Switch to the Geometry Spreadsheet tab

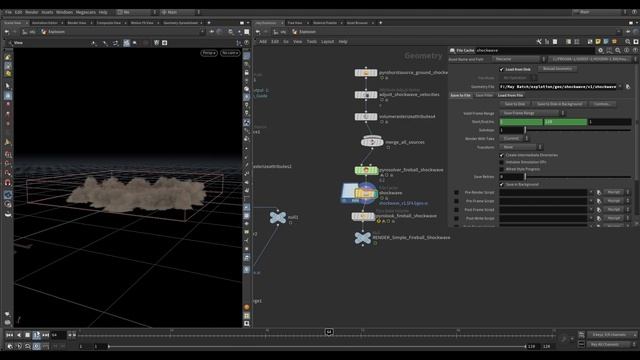pyautogui.click(x=180, y=23)
